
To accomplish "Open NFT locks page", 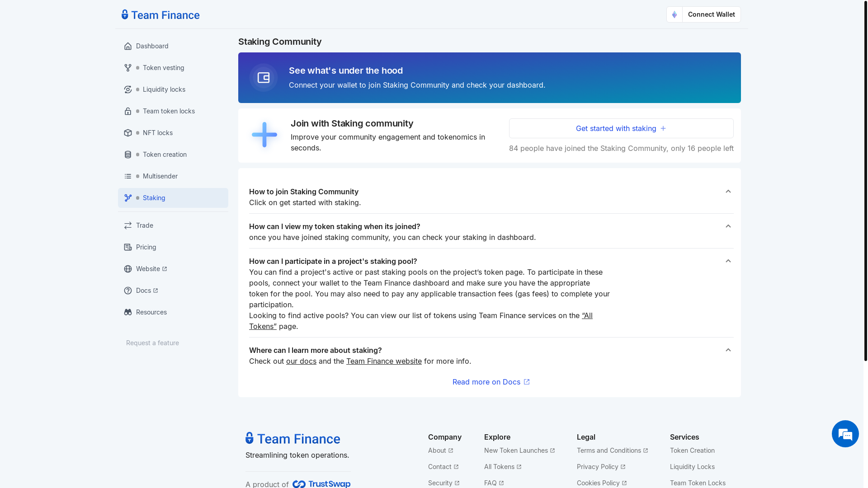I will (x=173, y=133).
